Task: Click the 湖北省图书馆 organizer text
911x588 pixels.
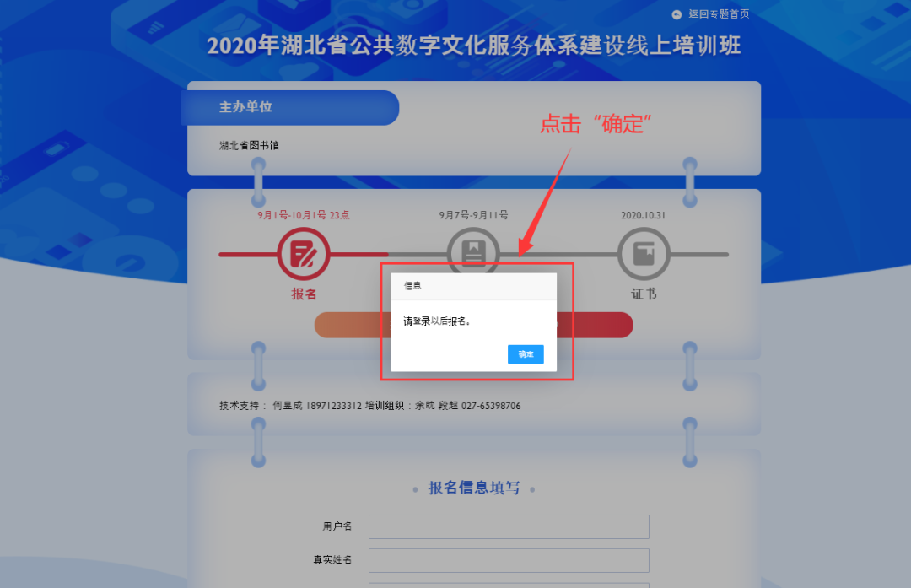Action: point(249,145)
